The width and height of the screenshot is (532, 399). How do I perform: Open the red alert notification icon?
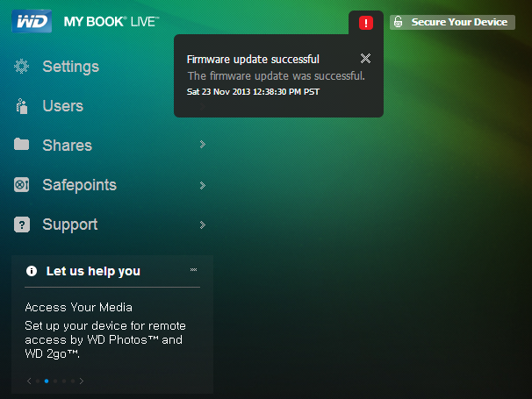[x=366, y=23]
